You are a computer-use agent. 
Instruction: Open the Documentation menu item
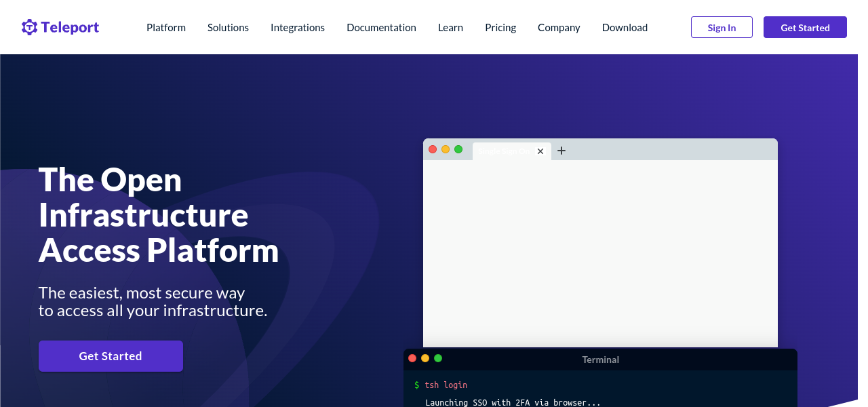[381, 28]
